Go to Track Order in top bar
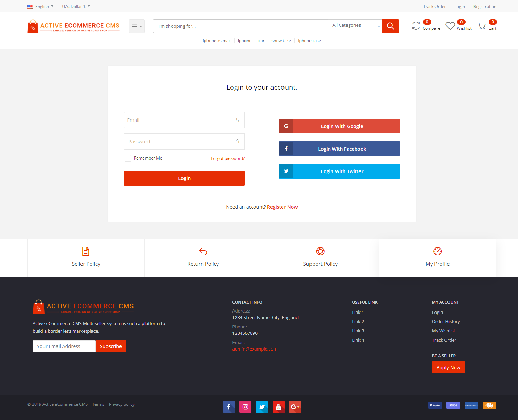Screen dimensions: 518x420 434,7
